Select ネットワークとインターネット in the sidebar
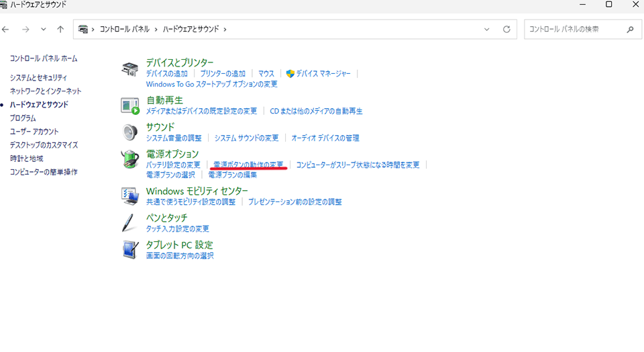The width and height of the screenshot is (644, 352). tap(46, 91)
